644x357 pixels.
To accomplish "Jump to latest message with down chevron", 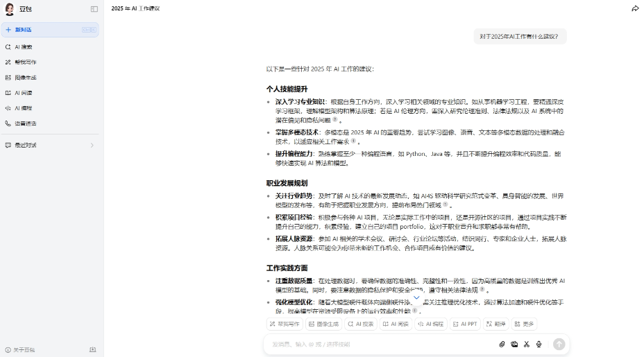I will [x=416, y=298].
